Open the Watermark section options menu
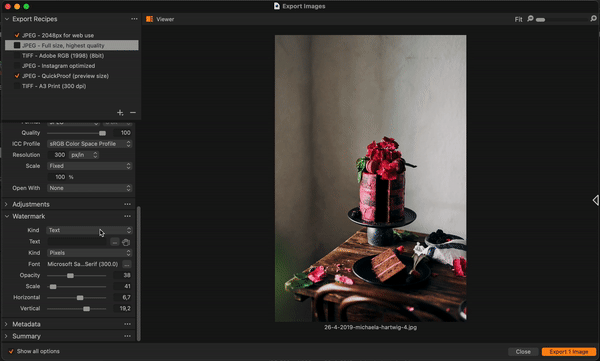The height and width of the screenshot is (361, 600). tap(127, 216)
